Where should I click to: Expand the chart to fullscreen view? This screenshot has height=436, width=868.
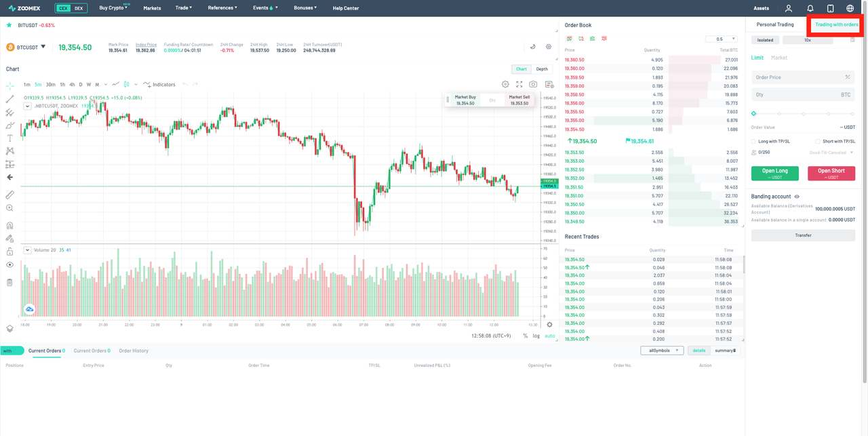pyautogui.click(x=518, y=83)
